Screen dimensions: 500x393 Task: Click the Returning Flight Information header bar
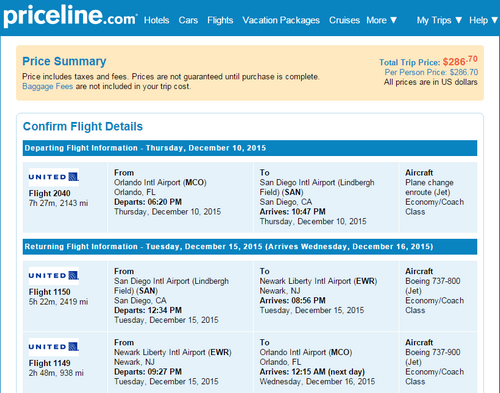(x=250, y=247)
